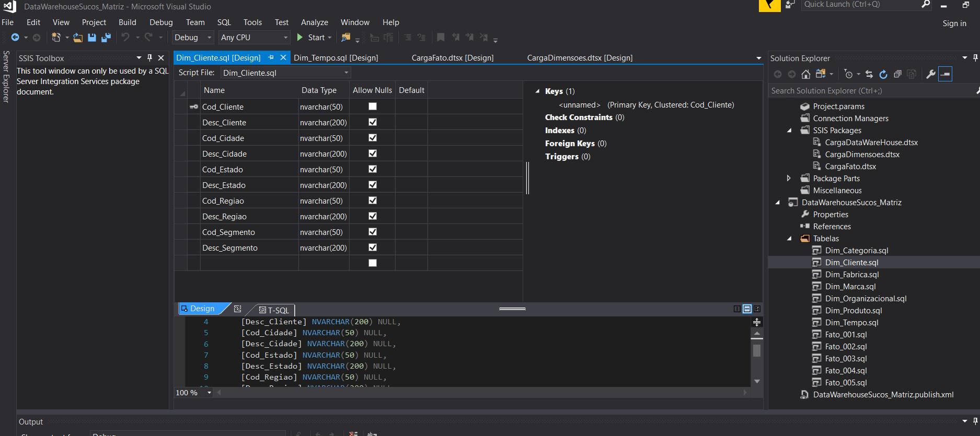Click the Bookmark toolbar icon
Image resolution: width=980 pixels, height=436 pixels.
tap(441, 38)
